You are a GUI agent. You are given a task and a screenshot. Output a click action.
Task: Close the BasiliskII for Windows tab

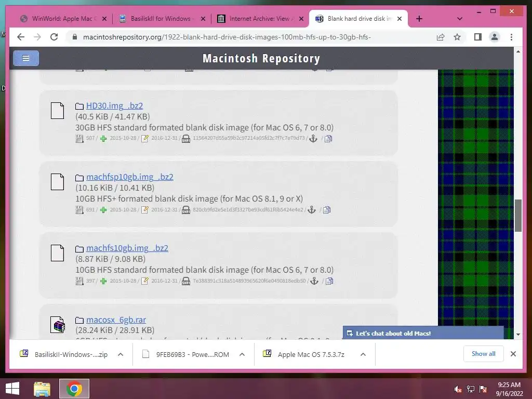[203, 19]
